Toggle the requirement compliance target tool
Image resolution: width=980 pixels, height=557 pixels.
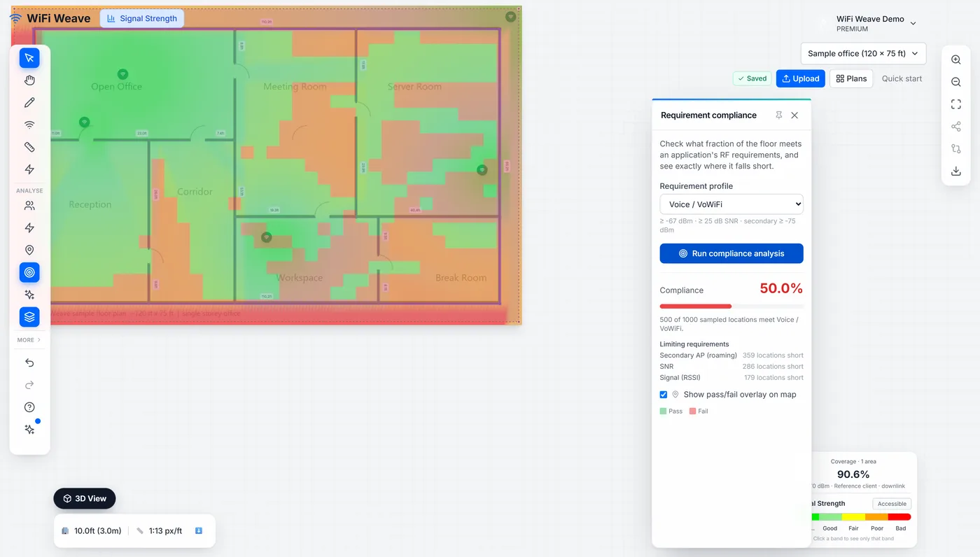[x=29, y=272]
